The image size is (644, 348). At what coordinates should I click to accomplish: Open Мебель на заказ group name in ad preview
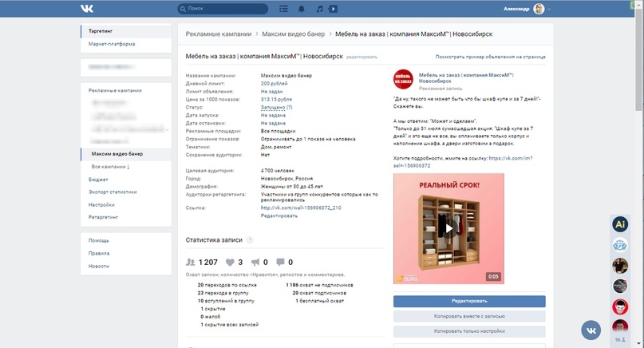(466, 78)
